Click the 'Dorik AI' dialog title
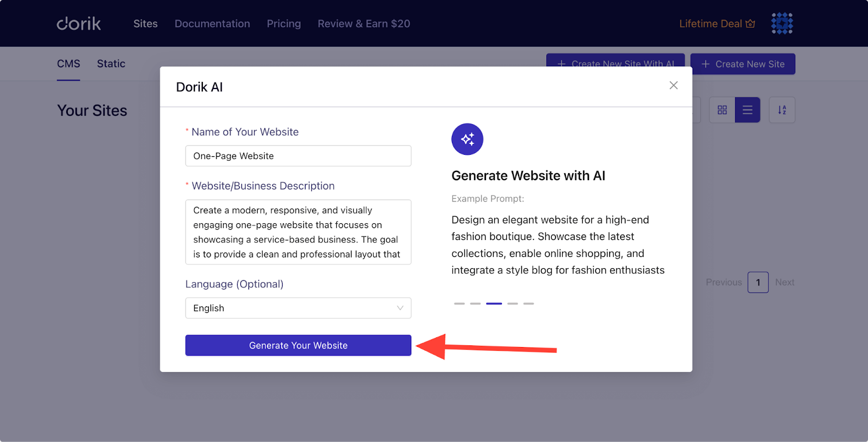This screenshot has width=868, height=442. point(200,87)
